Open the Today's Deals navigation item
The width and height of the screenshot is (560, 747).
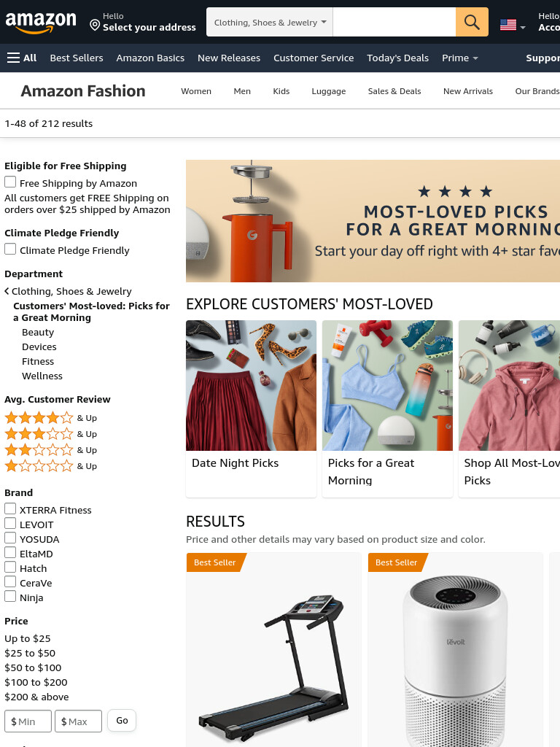(x=397, y=58)
